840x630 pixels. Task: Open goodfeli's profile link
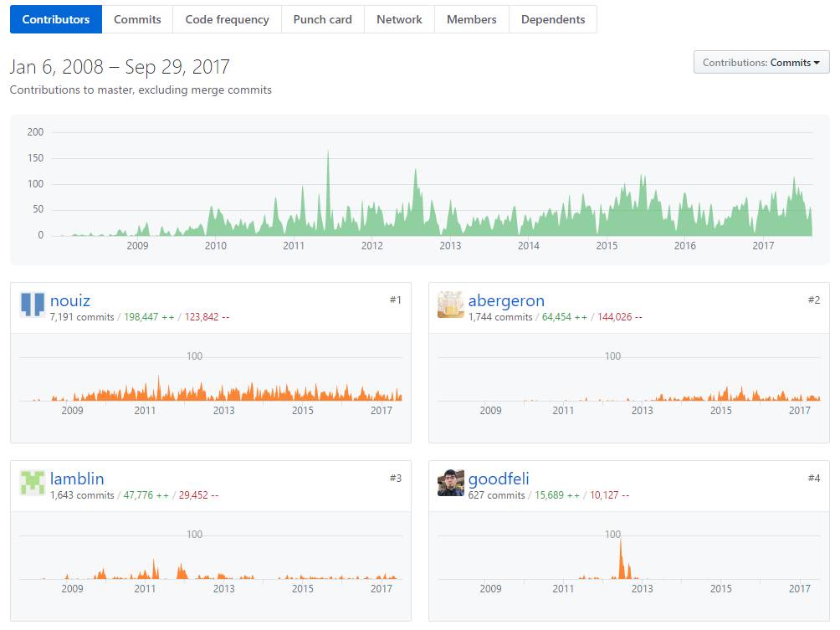coord(499,479)
